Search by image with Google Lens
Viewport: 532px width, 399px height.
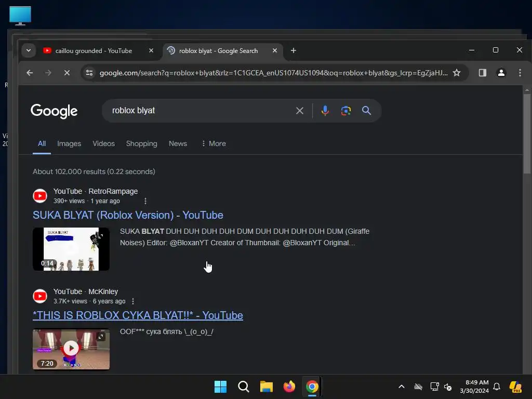(345, 111)
